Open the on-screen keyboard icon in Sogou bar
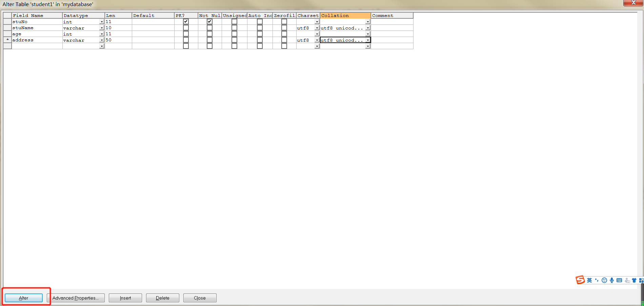Screen dimensions: 644x306 point(619,280)
